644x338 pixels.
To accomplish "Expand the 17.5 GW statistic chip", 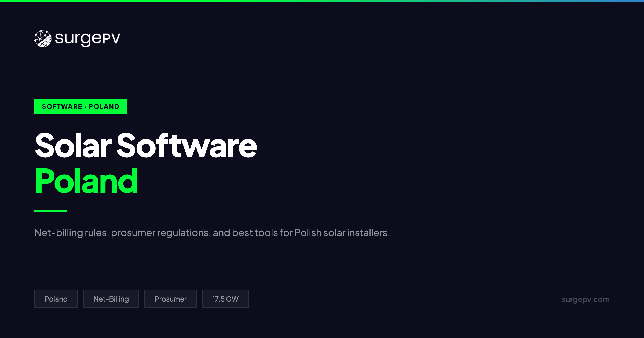I will click(x=225, y=299).
